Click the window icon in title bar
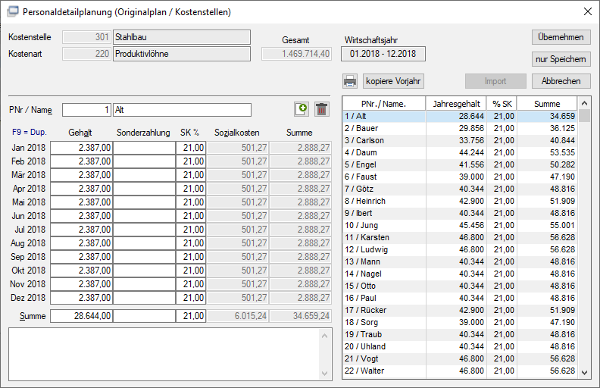Screen dimensions: 600x388 (x=13, y=11)
